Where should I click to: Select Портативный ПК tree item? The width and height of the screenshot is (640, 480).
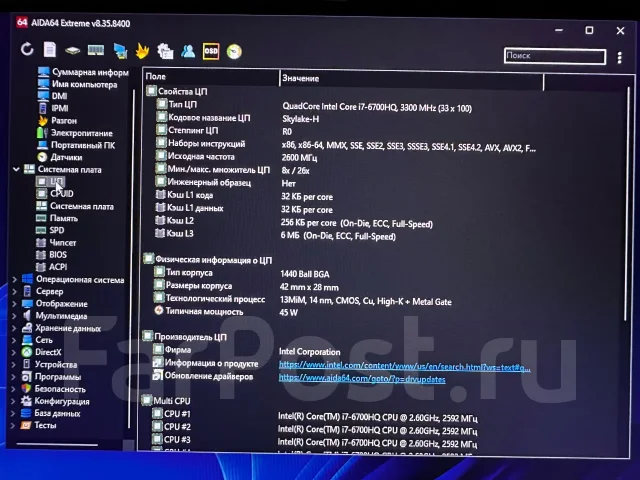pyautogui.click(x=76, y=145)
